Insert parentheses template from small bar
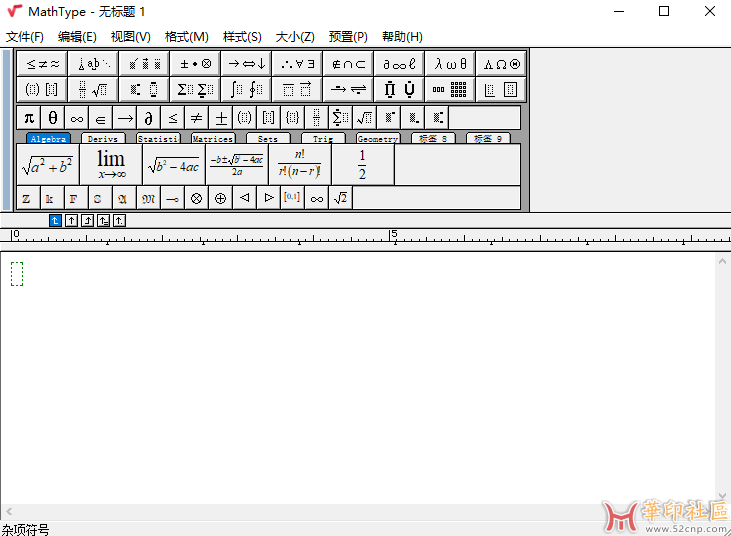 point(245,118)
